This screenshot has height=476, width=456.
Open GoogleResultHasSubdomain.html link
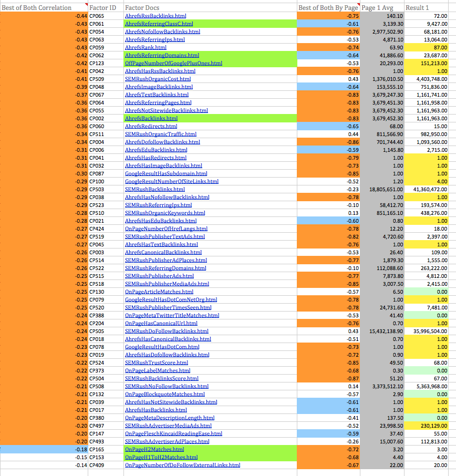(166, 174)
